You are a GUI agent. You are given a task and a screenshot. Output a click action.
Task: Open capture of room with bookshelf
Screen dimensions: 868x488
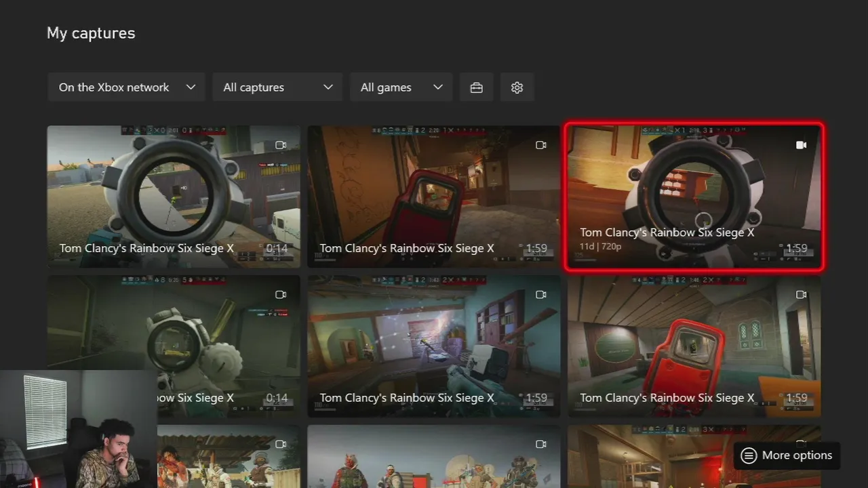434,346
